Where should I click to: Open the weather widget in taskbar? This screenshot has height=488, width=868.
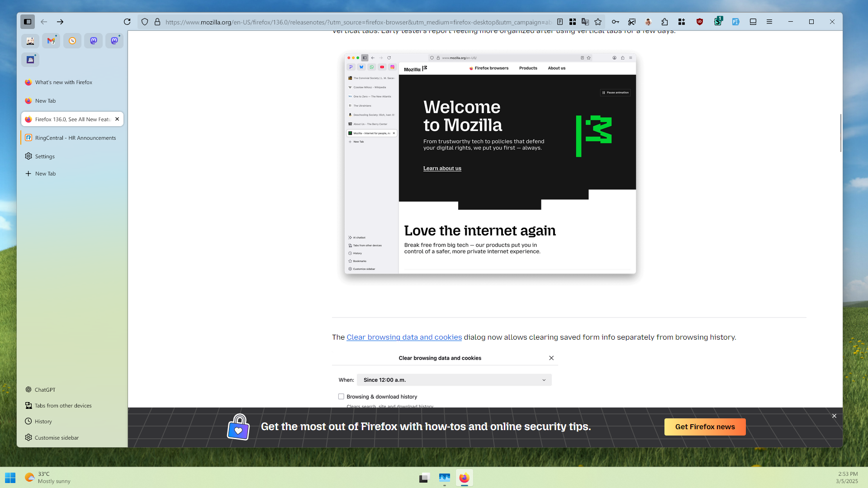click(x=48, y=478)
